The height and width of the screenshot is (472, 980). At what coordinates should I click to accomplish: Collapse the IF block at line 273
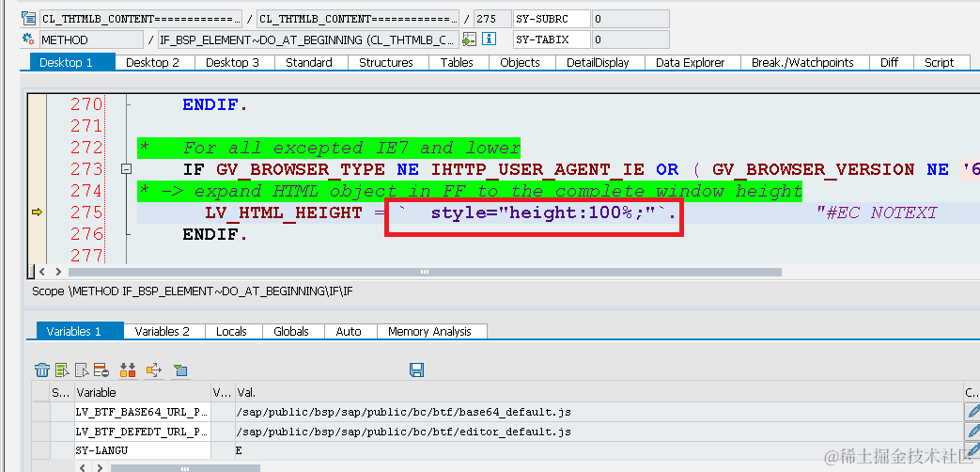pyautogui.click(x=127, y=169)
